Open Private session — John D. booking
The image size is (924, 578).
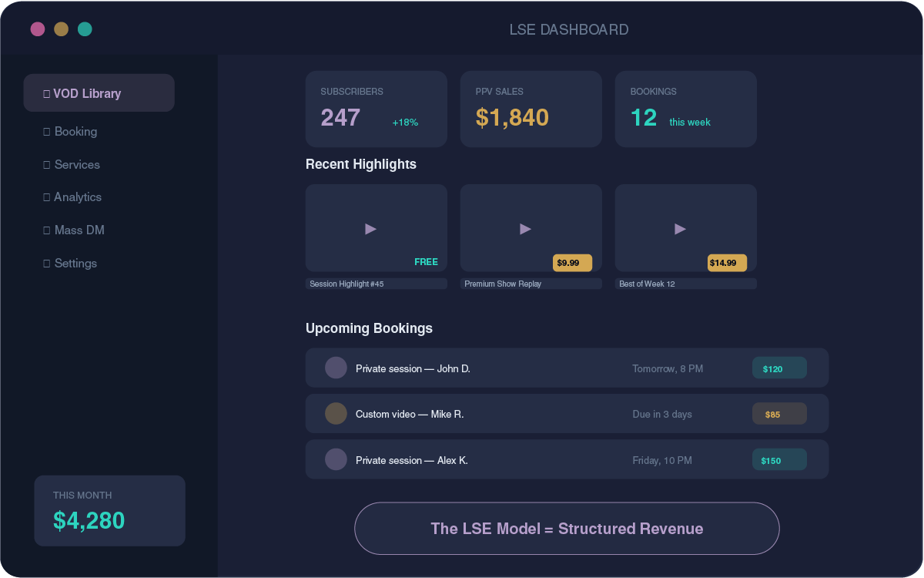click(567, 368)
